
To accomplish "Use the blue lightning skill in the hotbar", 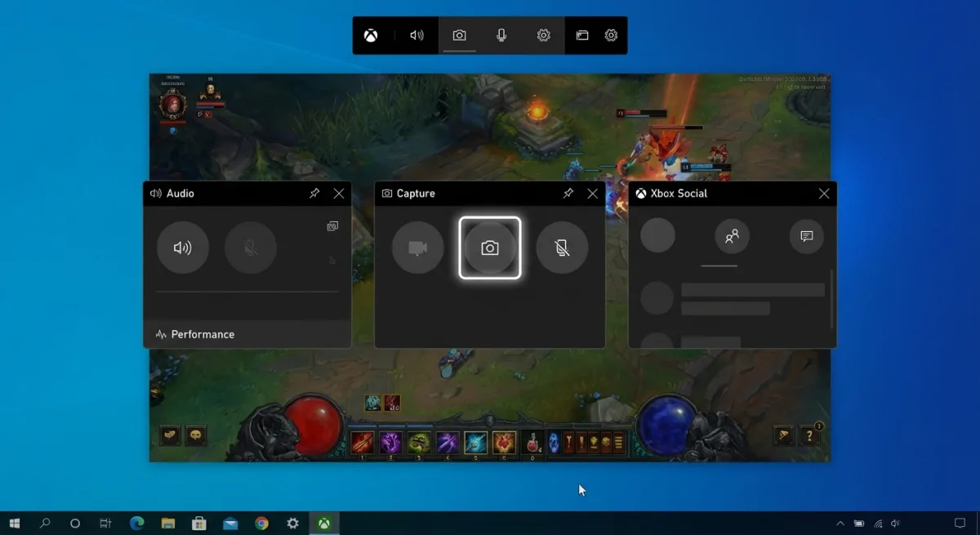I will [x=475, y=443].
